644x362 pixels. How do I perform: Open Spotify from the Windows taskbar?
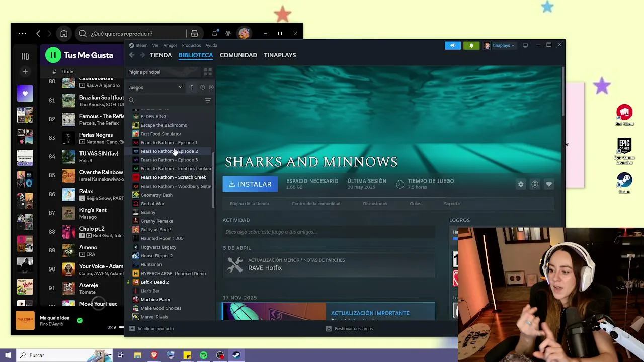(203, 355)
